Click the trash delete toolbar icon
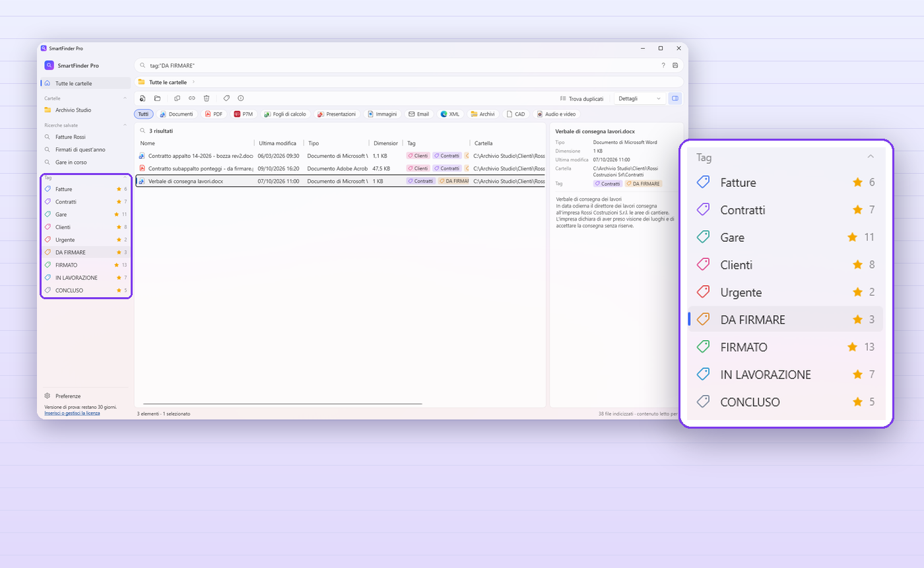 207,98
